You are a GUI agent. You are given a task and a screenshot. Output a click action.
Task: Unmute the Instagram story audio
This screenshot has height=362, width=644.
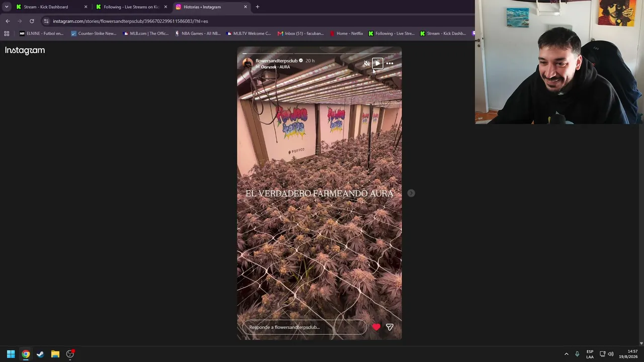[x=366, y=63]
